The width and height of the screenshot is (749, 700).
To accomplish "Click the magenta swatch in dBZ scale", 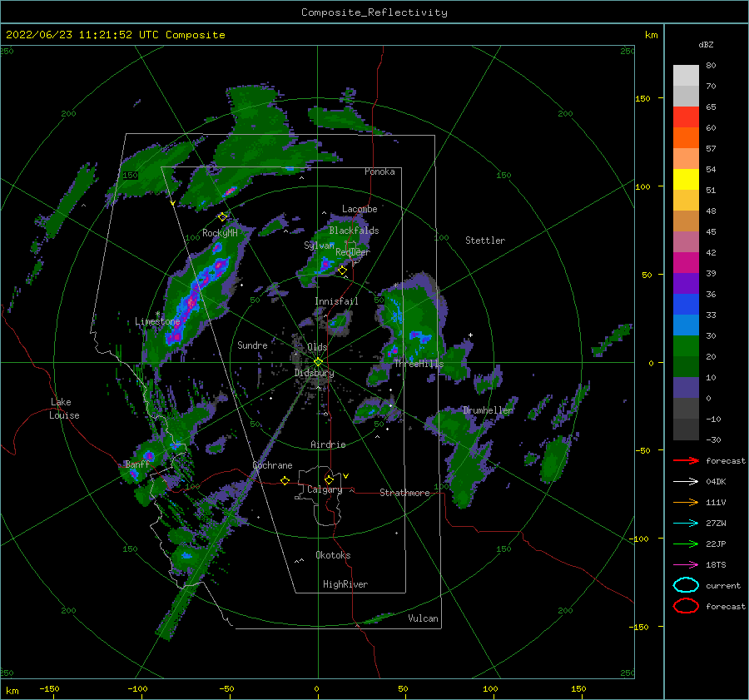I will click(686, 262).
